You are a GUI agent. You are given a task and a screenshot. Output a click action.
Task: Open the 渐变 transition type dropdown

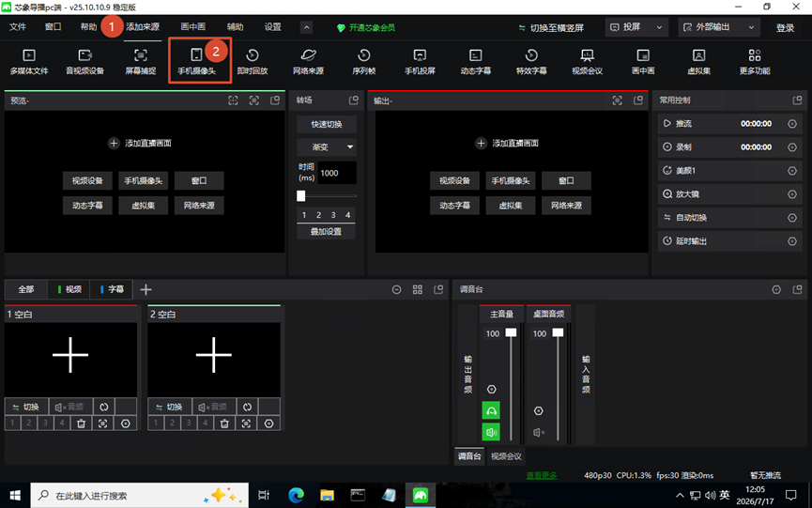click(327, 147)
